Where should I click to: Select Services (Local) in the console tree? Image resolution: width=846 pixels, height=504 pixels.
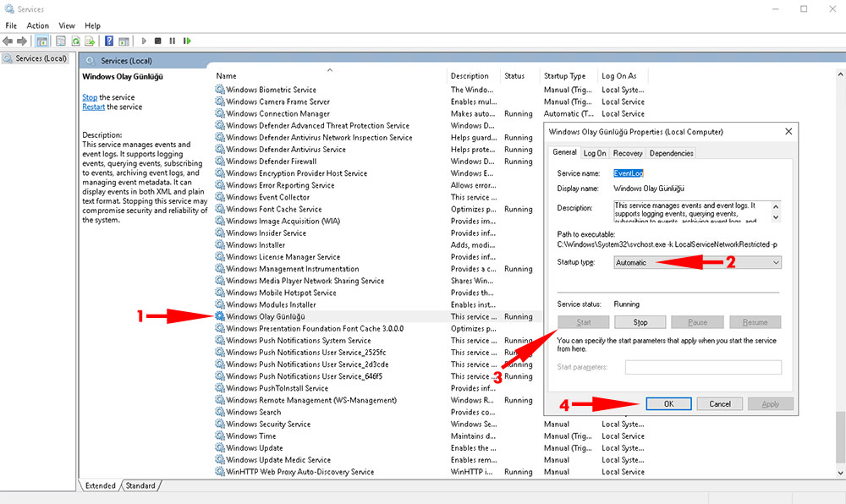coord(36,58)
